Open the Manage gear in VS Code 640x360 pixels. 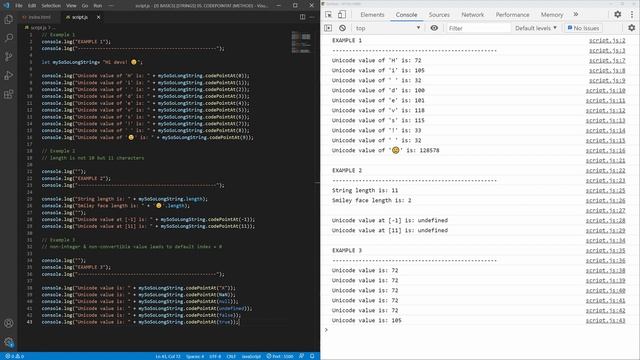pyautogui.click(x=9, y=342)
